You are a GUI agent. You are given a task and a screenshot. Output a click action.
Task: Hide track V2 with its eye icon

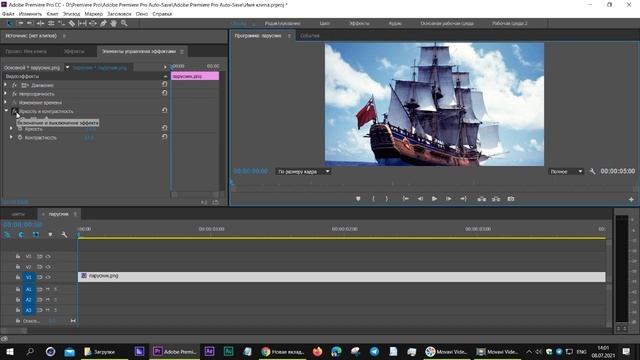coord(48,267)
